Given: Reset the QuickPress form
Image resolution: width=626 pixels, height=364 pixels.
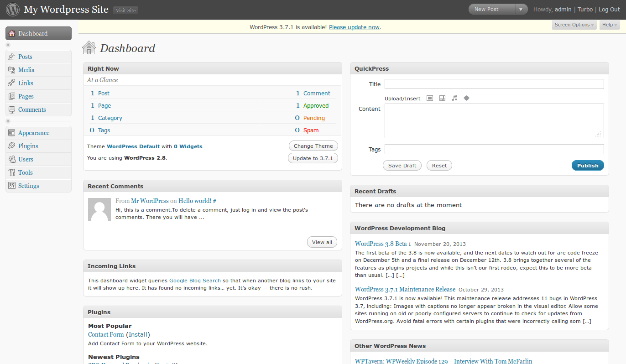Looking at the screenshot, I should [x=439, y=166].
